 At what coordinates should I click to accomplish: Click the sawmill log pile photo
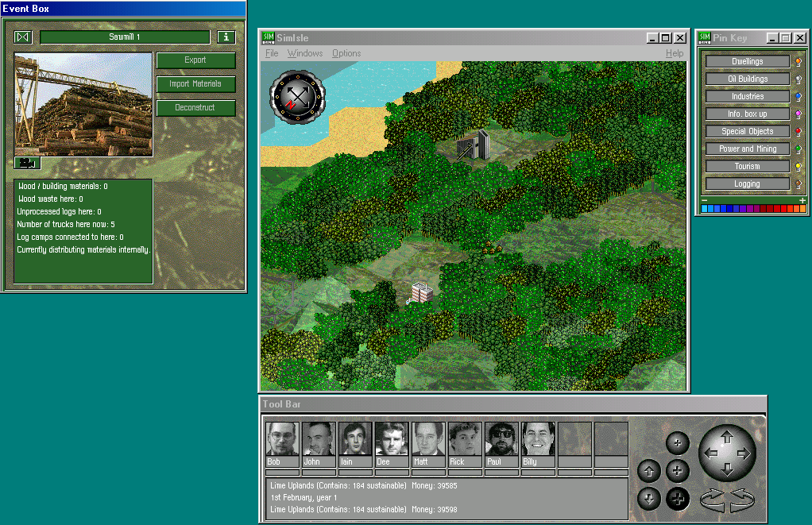83,104
